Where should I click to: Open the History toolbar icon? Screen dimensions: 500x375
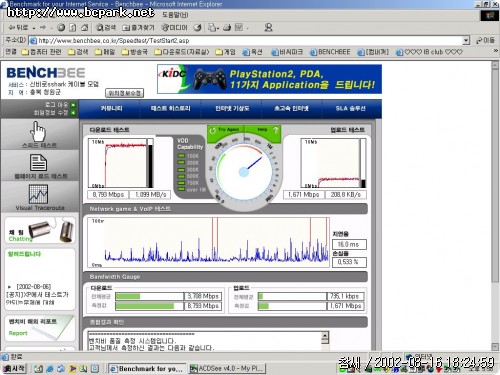click(197, 28)
